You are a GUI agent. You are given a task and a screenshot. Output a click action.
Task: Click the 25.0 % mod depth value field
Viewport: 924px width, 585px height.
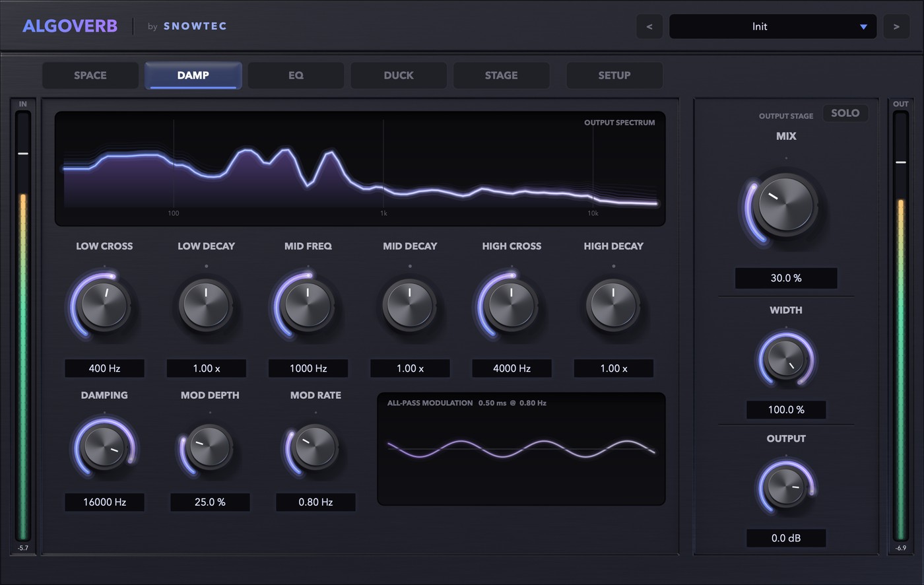[x=210, y=502]
